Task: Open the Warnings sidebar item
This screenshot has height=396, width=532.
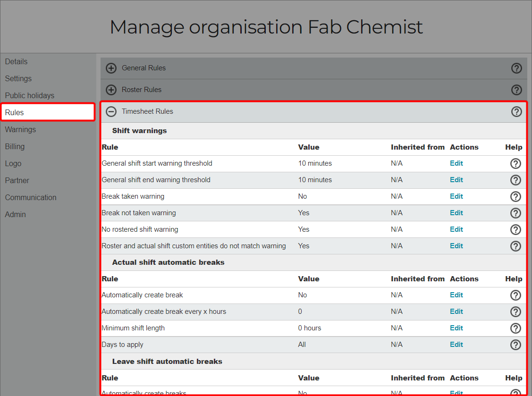Action: pos(20,130)
